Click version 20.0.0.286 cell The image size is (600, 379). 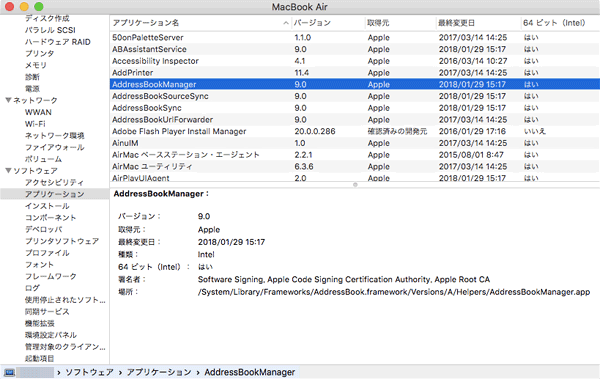tap(315, 131)
